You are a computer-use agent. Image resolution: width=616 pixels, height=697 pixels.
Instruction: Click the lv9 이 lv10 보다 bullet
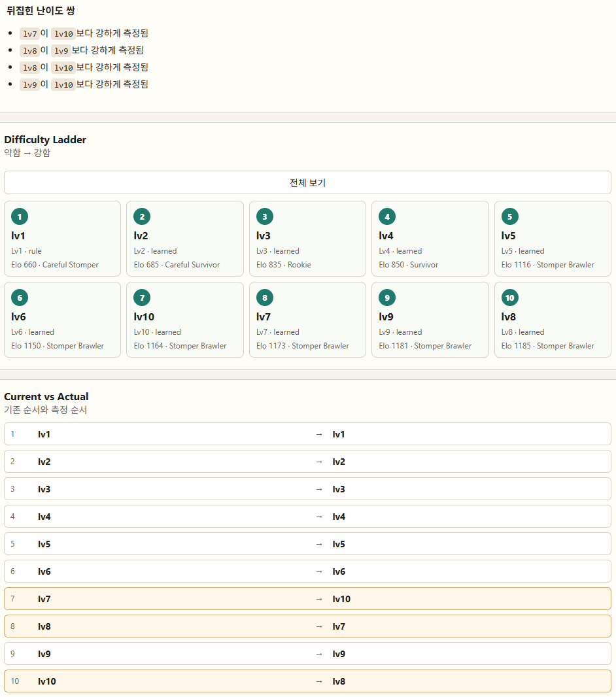(84, 84)
